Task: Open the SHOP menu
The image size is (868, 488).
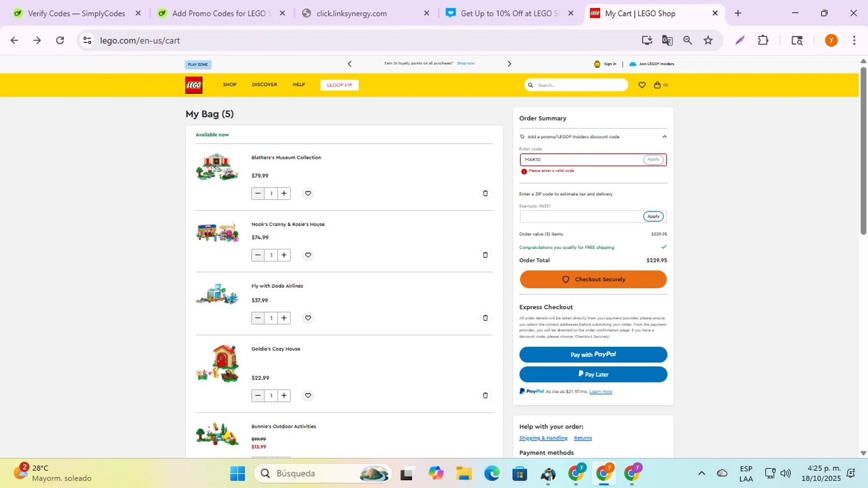Action: 230,85
